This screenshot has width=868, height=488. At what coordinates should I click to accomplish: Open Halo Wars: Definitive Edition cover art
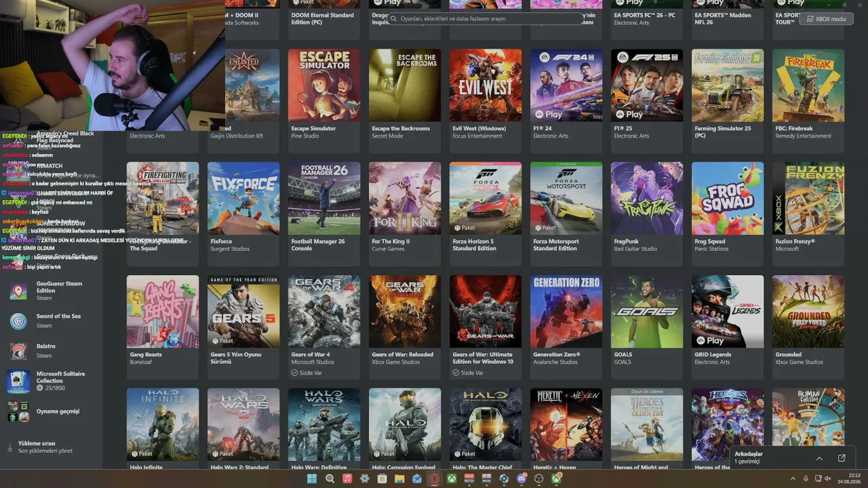(x=324, y=425)
